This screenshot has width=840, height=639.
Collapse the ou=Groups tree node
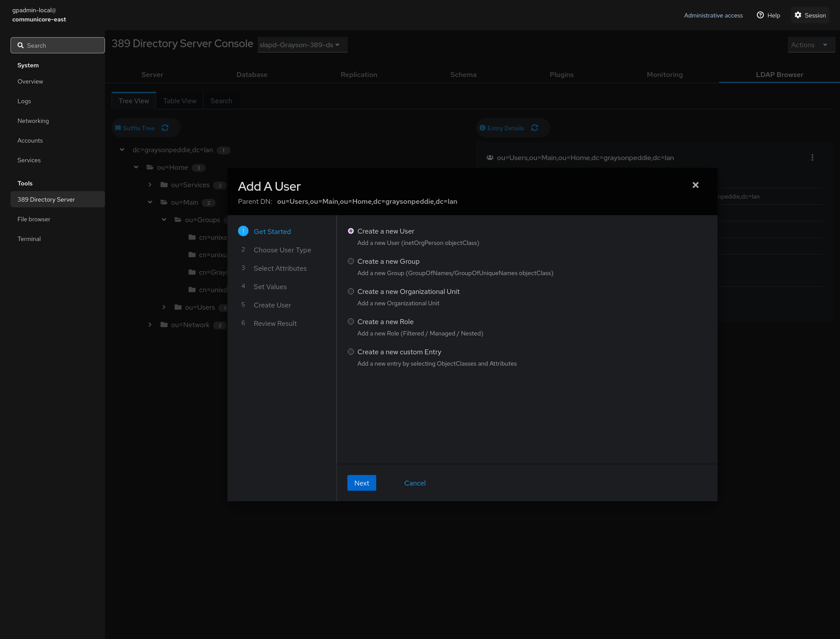click(x=164, y=220)
